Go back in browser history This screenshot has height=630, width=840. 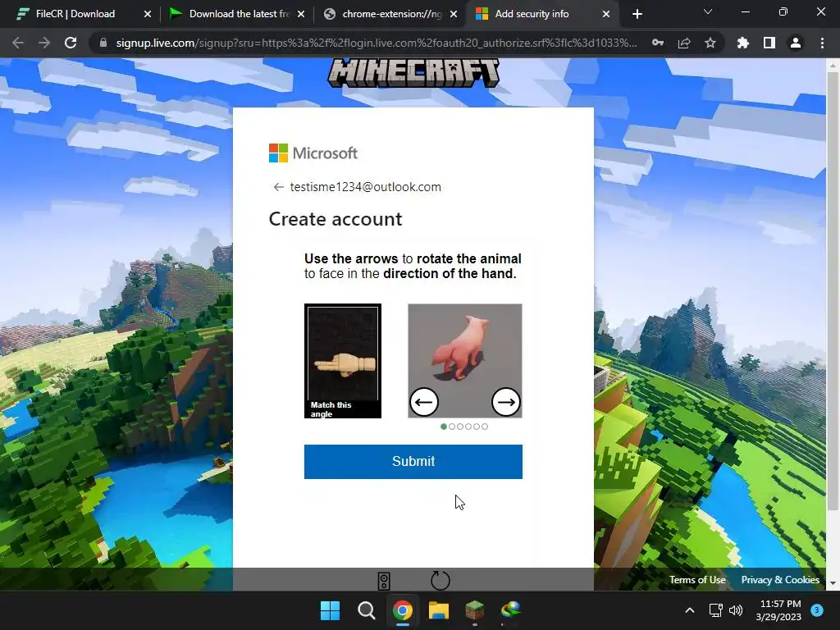click(x=18, y=43)
